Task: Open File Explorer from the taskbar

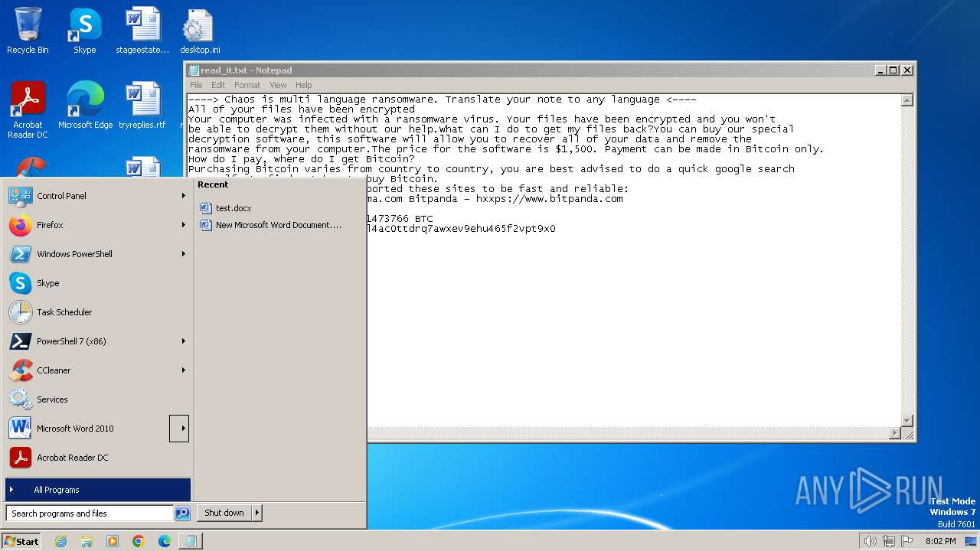Action: tap(87, 541)
